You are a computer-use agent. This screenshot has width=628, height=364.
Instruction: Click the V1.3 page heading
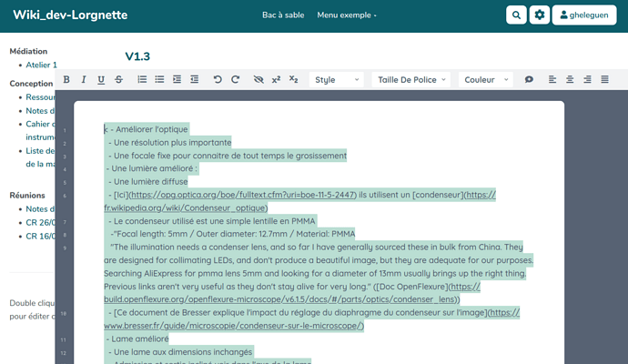tap(137, 56)
